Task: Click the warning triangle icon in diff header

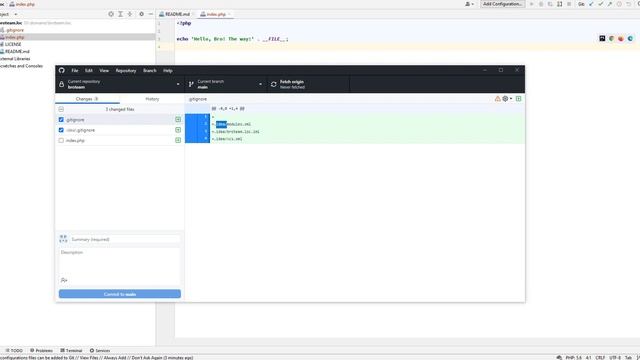Action: [498, 99]
